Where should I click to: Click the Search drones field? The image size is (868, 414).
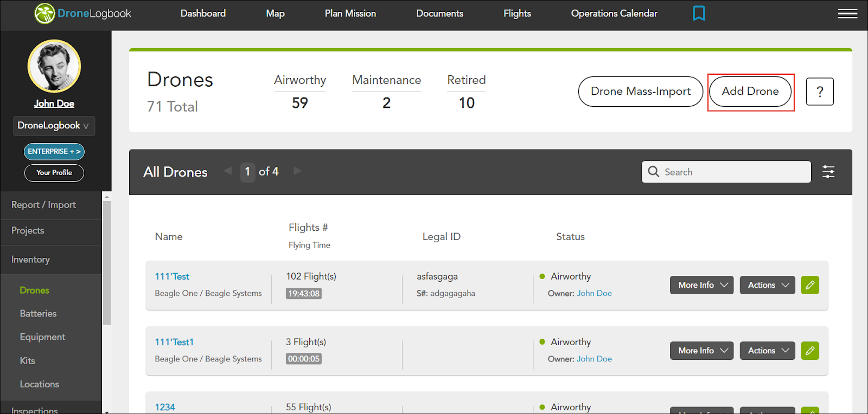pyautogui.click(x=726, y=172)
